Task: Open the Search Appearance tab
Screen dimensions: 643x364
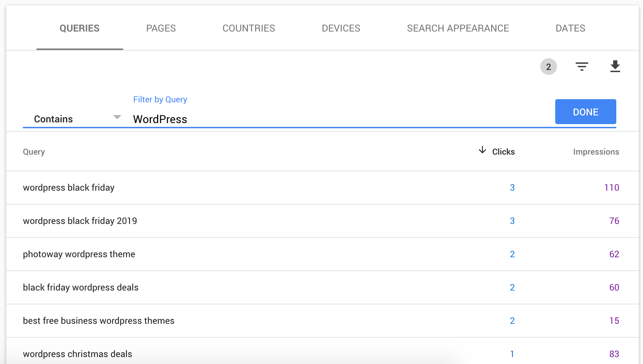Action: 458,28
